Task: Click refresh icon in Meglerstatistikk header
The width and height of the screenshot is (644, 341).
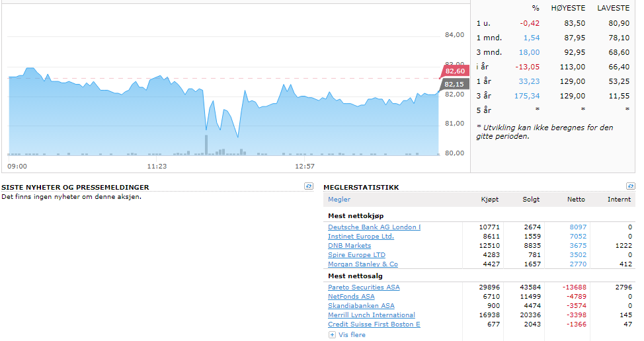Action: point(630,187)
